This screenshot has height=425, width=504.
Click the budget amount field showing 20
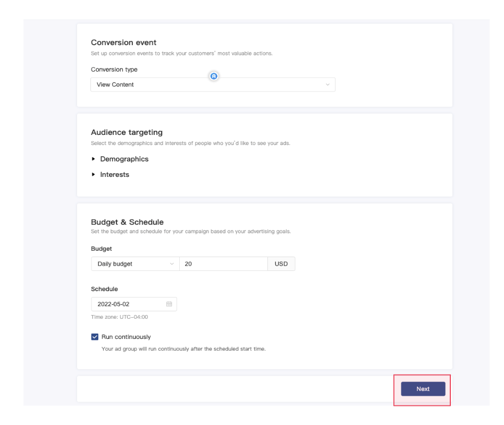tap(223, 263)
